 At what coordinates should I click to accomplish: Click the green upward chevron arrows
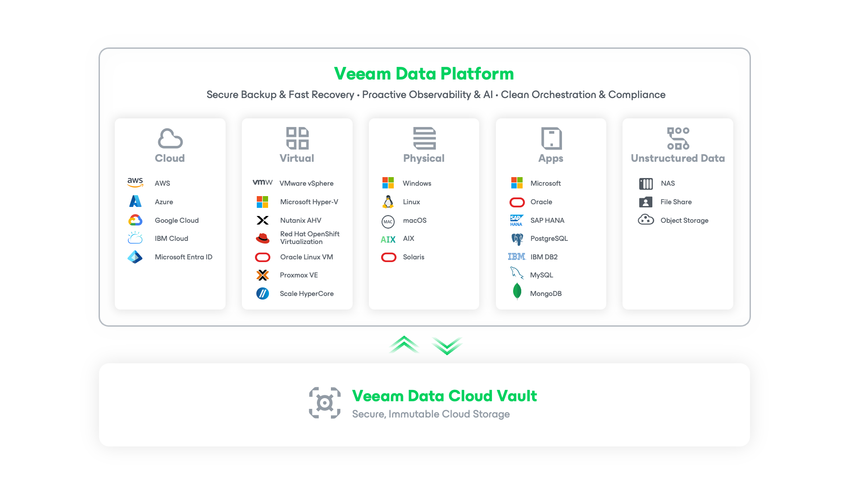click(404, 344)
